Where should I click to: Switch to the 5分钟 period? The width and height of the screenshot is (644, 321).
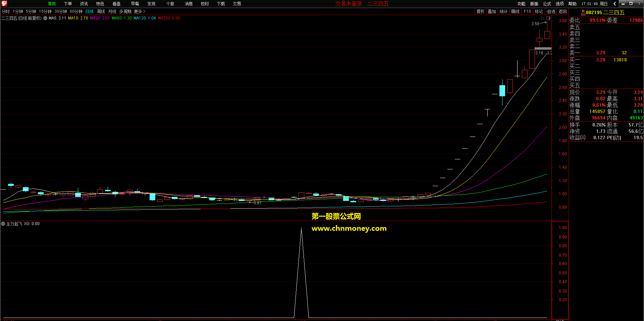[31, 11]
